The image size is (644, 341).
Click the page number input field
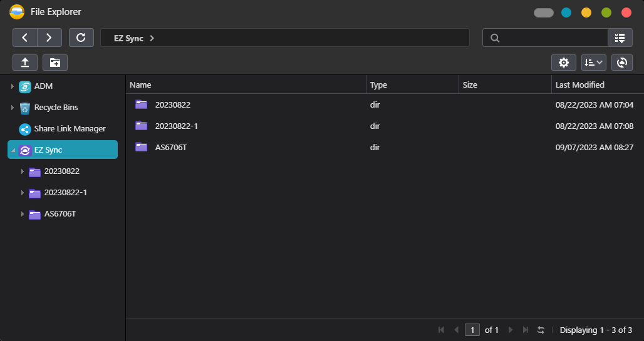click(472, 330)
